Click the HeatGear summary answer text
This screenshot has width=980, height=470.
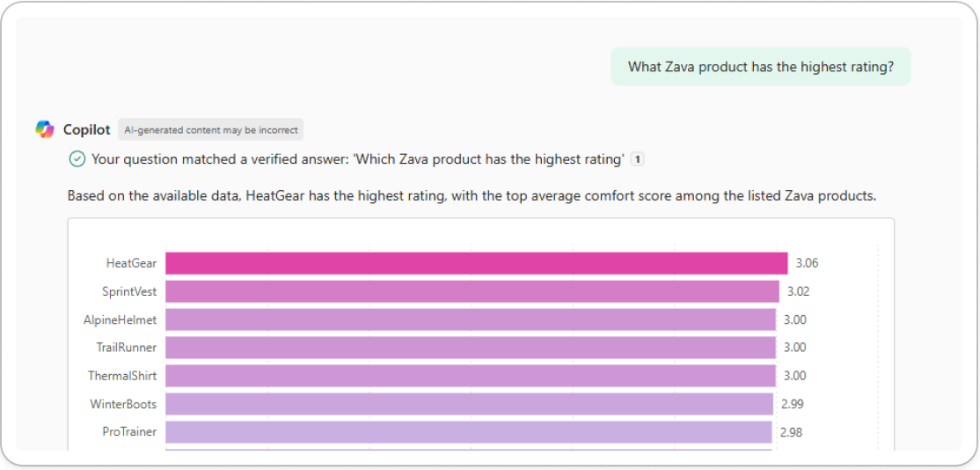pyautogui.click(x=472, y=195)
